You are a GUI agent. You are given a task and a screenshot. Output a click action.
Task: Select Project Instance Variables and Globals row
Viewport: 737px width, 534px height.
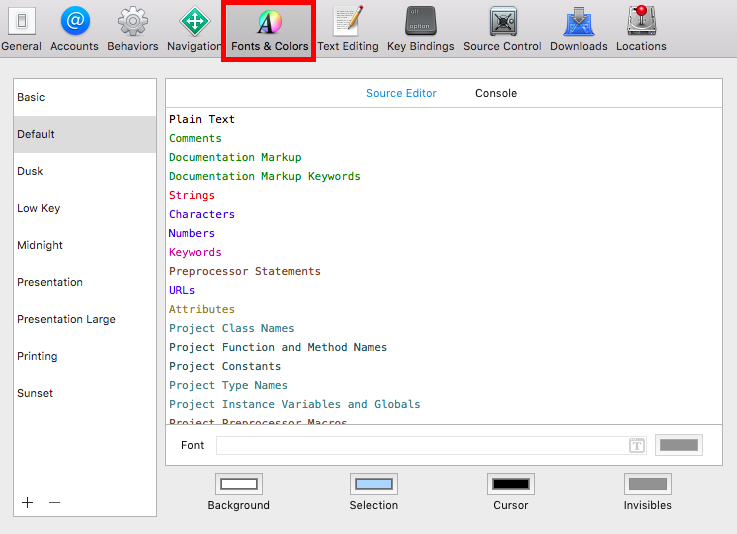point(444,404)
